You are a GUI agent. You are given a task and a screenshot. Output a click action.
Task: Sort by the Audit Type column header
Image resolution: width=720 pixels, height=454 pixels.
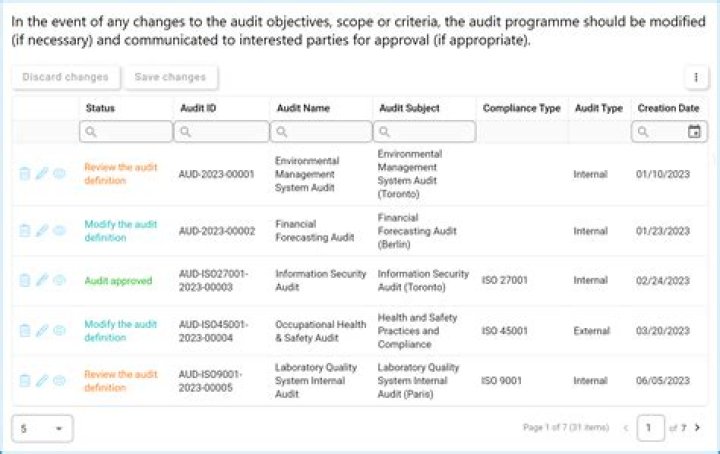[599, 108]
